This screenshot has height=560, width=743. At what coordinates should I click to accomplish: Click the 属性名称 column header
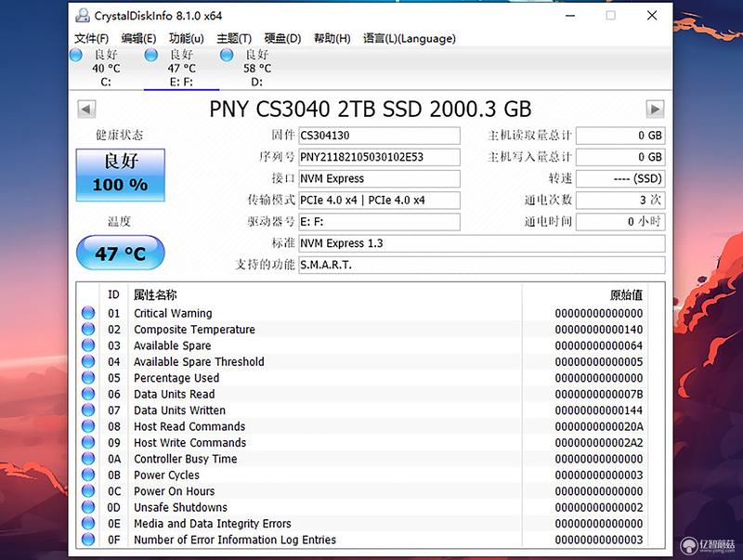coord(155,294)
